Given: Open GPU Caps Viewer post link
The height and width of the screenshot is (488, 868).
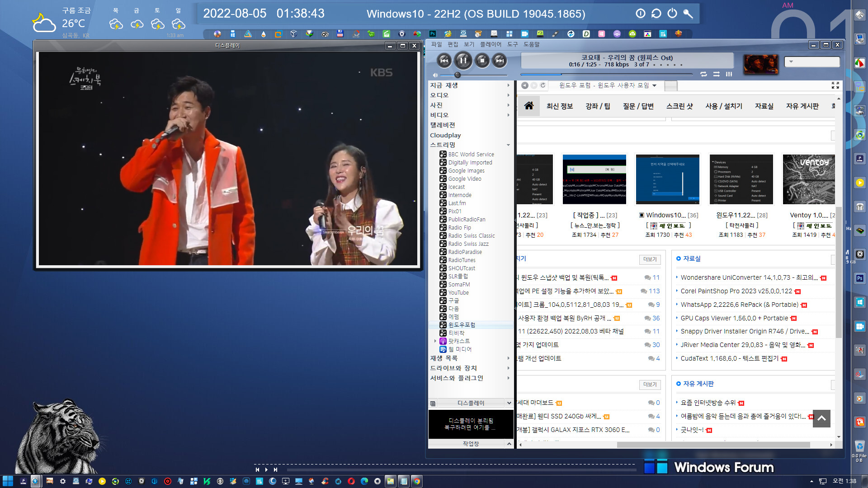Looking at the screenshot, I should coord(734,319).
